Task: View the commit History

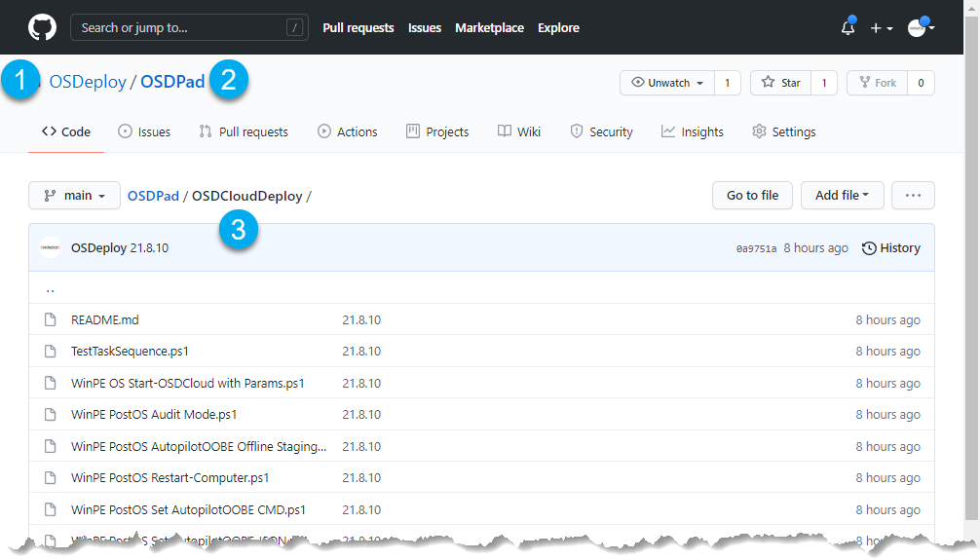Action: point(890,248)
